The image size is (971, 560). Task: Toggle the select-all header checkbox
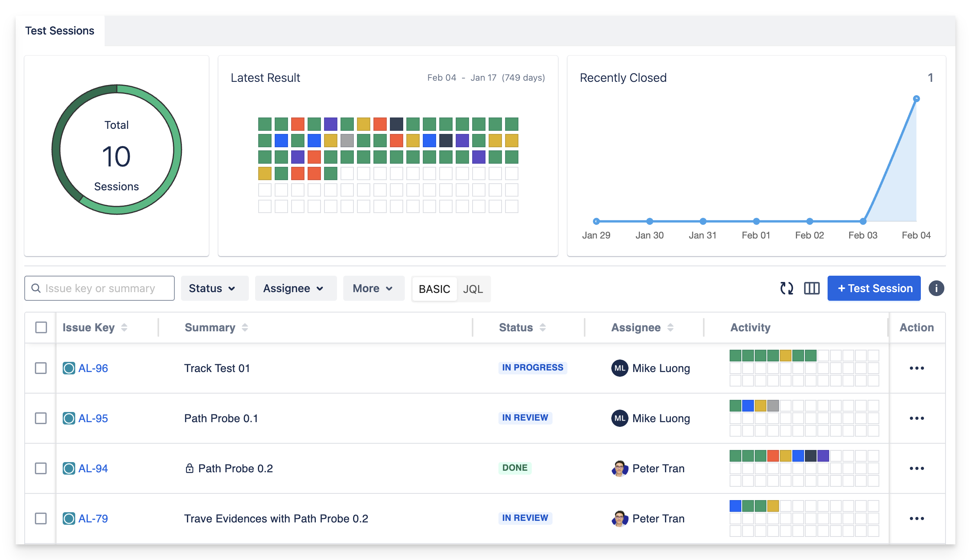coord(41,327)
